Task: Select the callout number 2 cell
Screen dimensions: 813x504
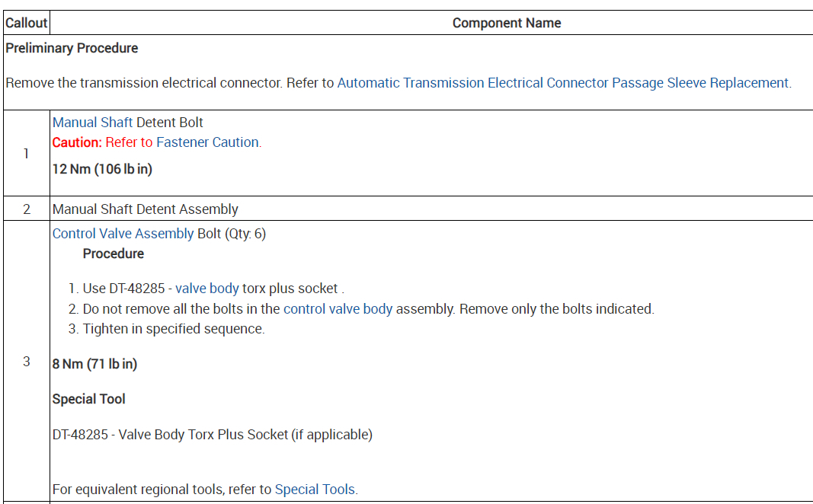Action: point(26,209)
